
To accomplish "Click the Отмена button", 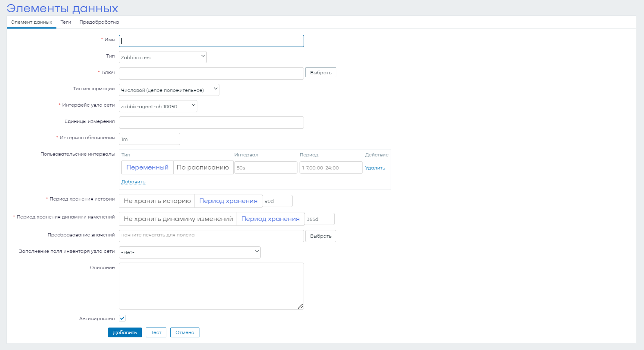I will point(185,332).
